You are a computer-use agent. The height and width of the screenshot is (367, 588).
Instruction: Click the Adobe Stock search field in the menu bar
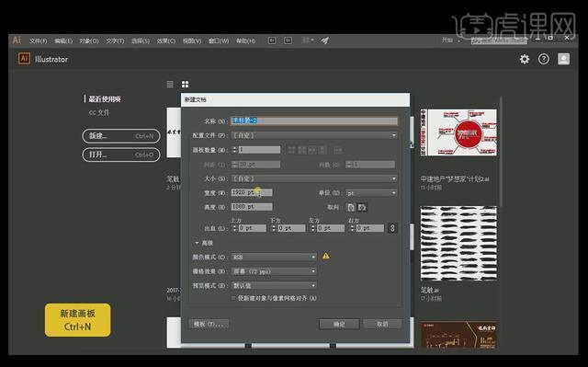coord(499,40)
